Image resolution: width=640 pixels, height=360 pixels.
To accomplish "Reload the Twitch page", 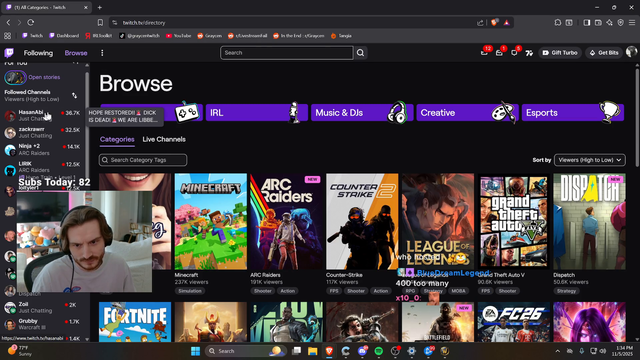I will point(31,22).
